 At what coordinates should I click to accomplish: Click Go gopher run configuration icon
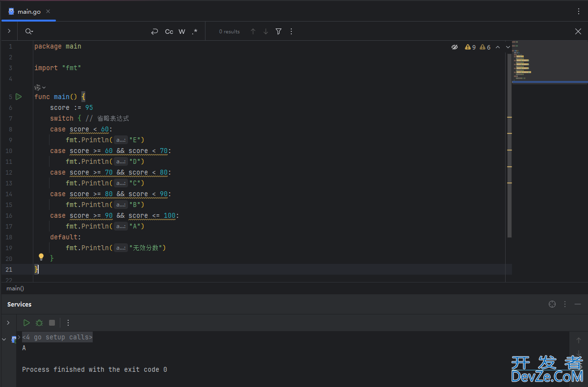pos(14,339)
